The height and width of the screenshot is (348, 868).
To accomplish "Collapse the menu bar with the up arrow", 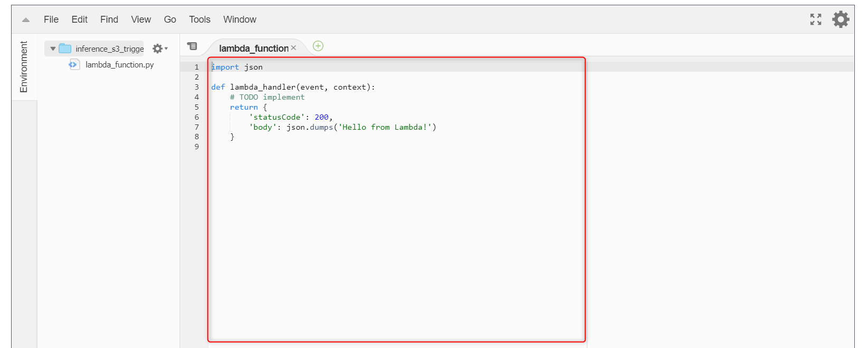I will (26, 20).
